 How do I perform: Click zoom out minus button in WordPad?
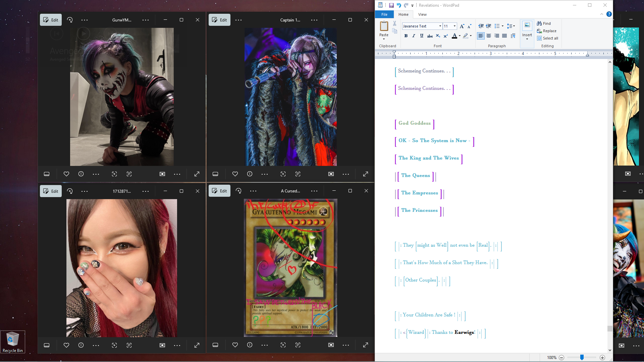(561, 358)
